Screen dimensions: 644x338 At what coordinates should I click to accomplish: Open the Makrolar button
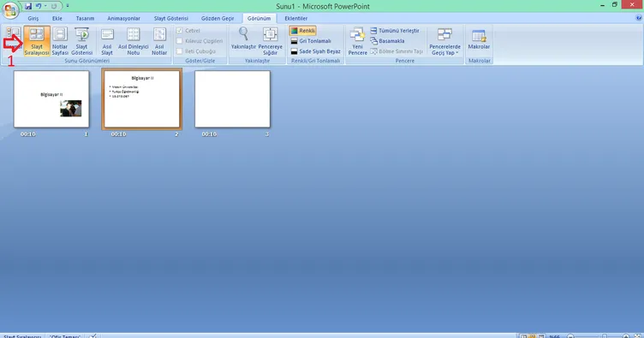(479, 39)
